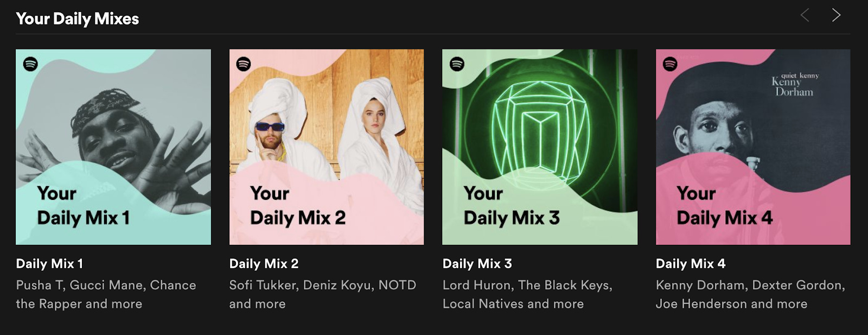Open the green neon Daily Mix 3 cover

540,147
